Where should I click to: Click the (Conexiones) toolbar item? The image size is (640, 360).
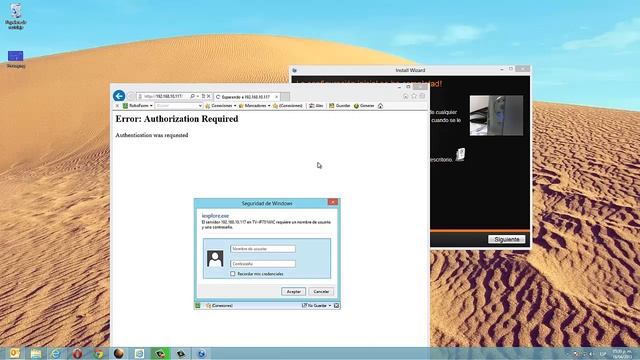click(288, 106)
